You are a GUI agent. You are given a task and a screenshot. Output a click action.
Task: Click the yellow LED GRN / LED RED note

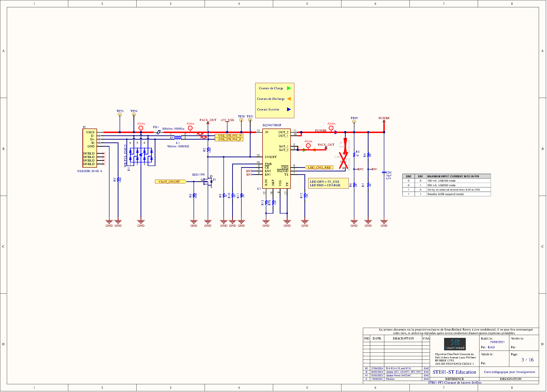pyautogui.click(x=328, y=183)
